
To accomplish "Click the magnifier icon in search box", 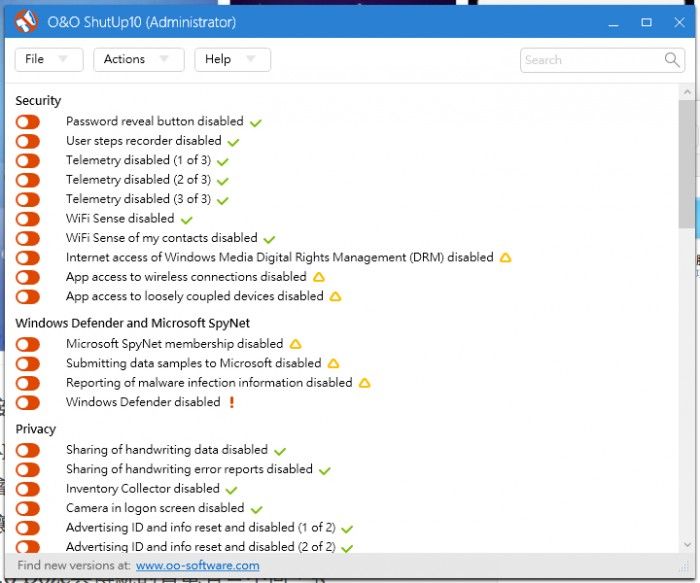I will click(672, 59).
